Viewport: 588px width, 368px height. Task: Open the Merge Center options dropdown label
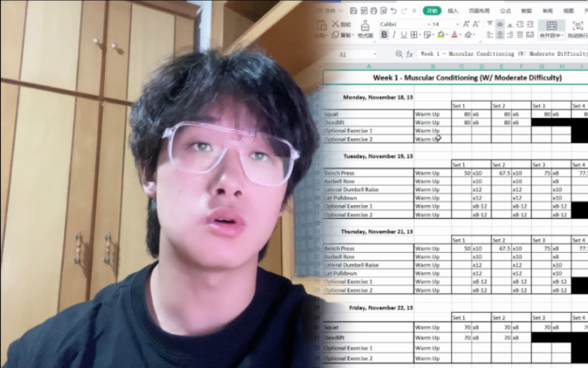[x=552, y=35]
